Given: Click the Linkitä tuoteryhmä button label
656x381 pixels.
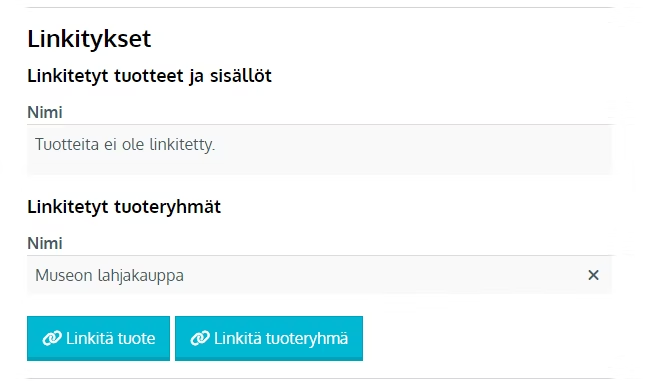Looking at the screenshot, I should click(281, 338).
